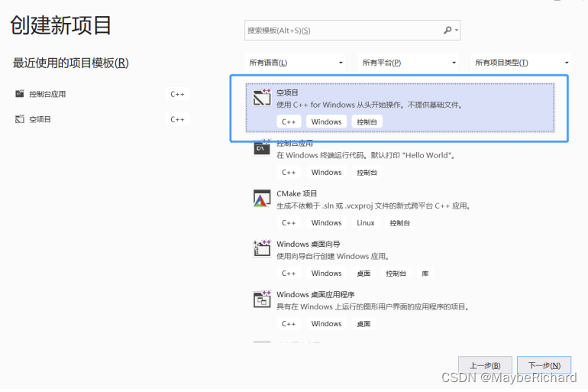Proceed with 下一步(N) button
The image size is (588, 392).
pos(544,365)
